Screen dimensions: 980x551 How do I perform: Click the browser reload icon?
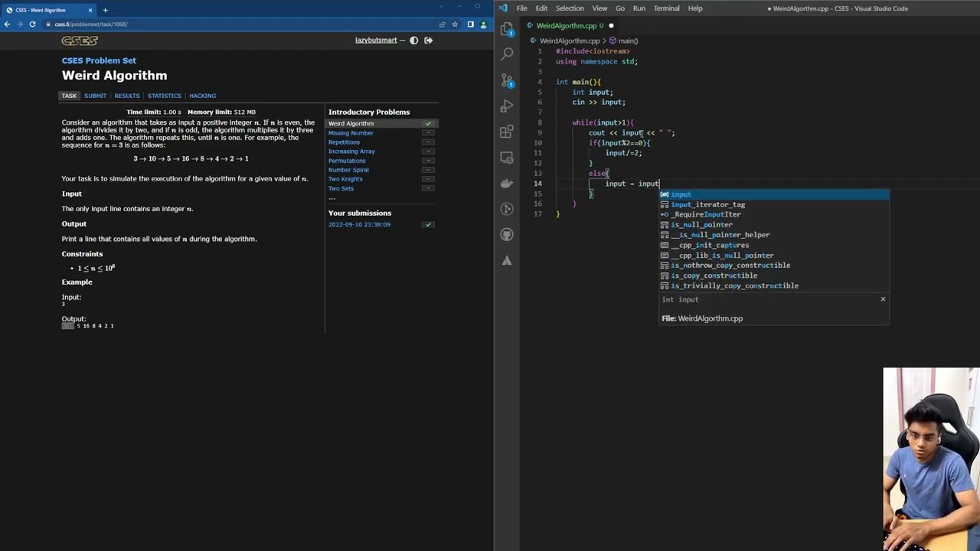pos(32,24)
